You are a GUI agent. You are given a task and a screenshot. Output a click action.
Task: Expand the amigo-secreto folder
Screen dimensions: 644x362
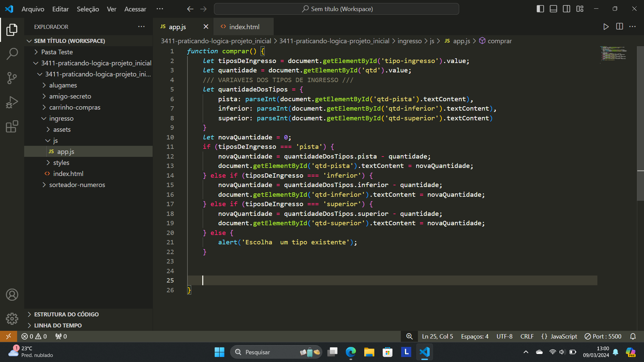click(89, 96)
